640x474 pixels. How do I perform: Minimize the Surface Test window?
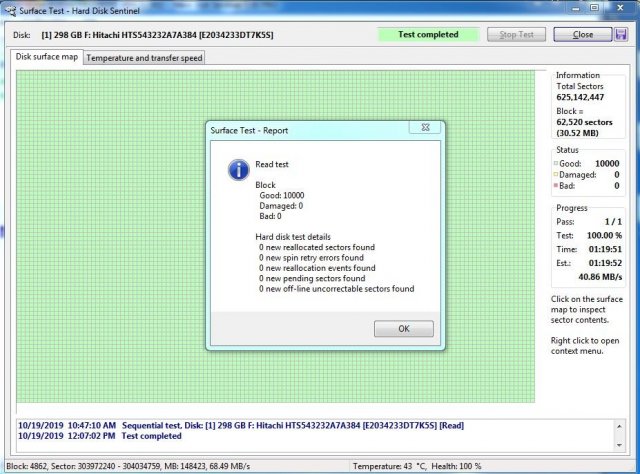point(576,9)
